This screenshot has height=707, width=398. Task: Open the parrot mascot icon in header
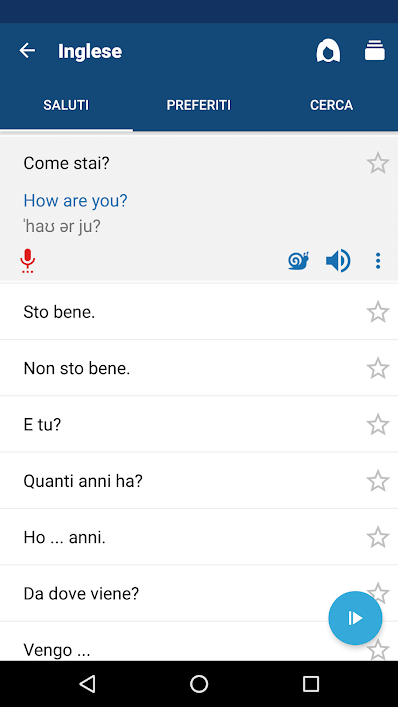[328, 50]
